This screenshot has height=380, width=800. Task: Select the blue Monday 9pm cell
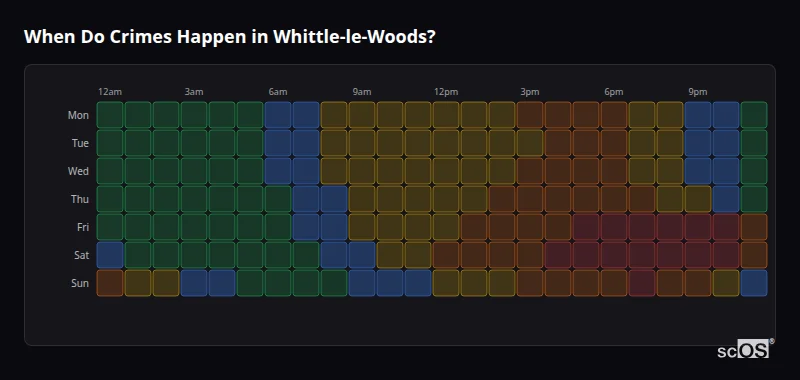tap(697, 115)
